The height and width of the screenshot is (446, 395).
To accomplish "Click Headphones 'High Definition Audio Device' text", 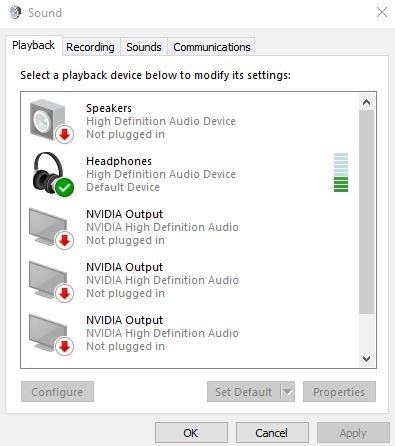I will (161, 174).
